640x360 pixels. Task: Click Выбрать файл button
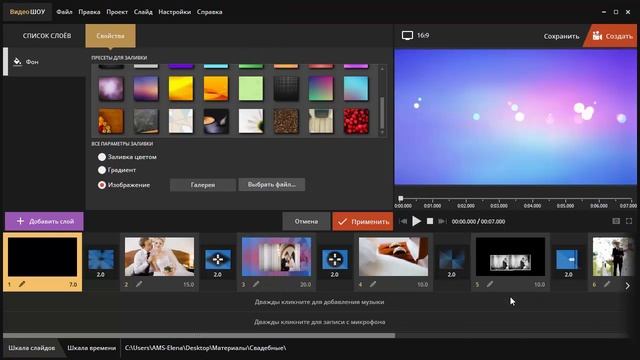271,185
